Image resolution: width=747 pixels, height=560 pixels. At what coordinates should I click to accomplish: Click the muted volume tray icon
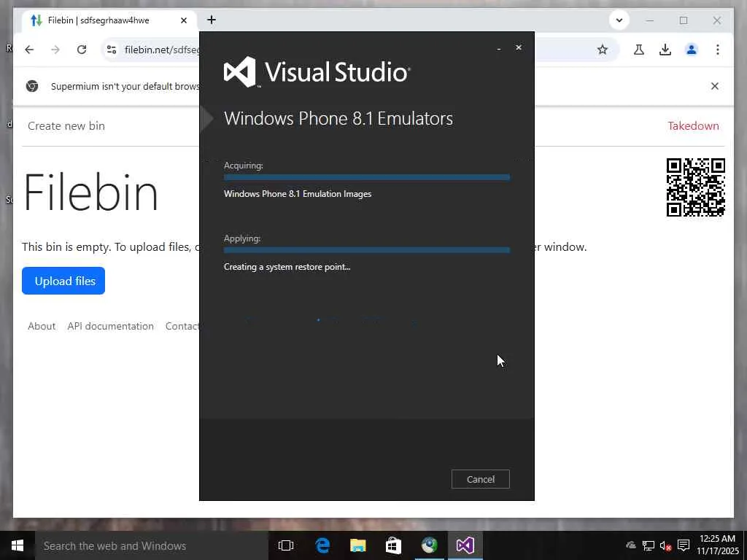click(x=665, y=545)
